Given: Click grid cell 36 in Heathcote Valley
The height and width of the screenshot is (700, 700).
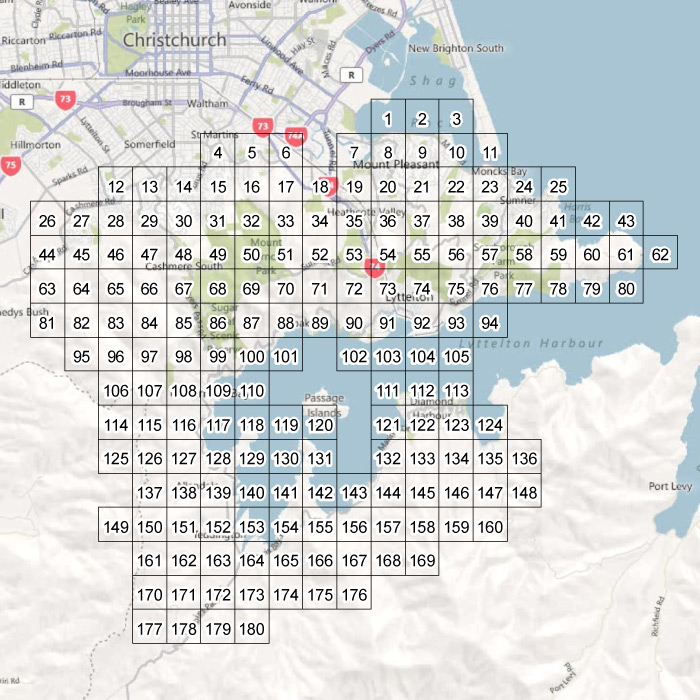Looking at the screenshot, I should pos(388,219).
